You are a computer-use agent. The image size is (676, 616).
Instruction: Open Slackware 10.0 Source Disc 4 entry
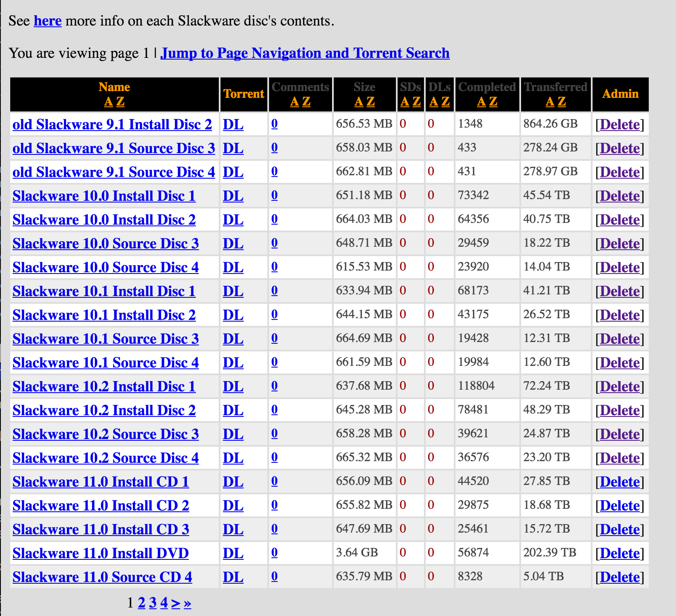(106, 267)
